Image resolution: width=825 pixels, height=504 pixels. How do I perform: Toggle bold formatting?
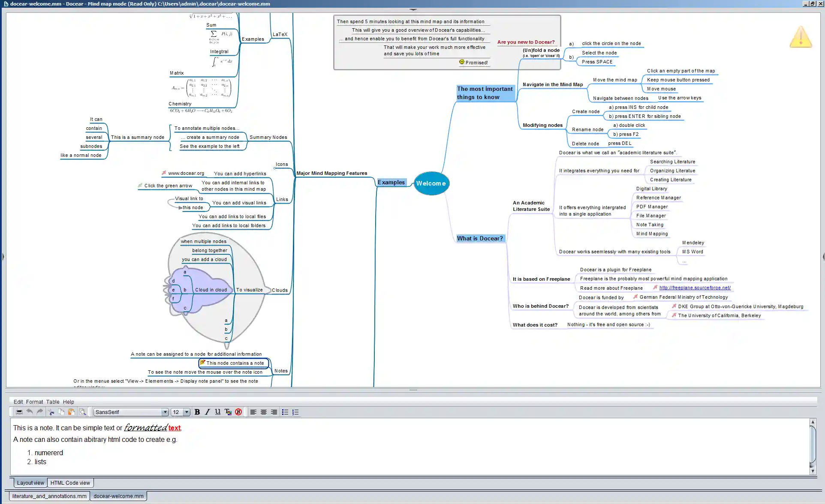197,412
